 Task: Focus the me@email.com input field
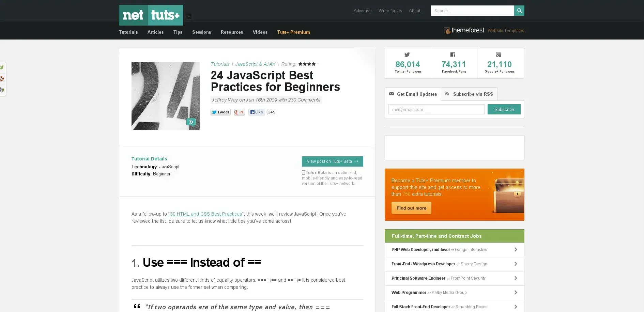pyautogui.click(x=436, y=109)
